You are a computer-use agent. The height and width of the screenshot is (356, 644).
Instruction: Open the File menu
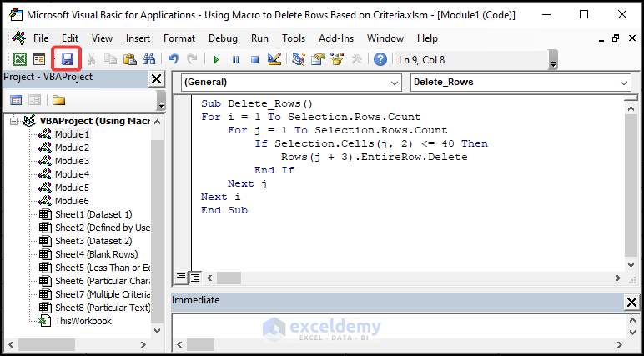[41, 38]
